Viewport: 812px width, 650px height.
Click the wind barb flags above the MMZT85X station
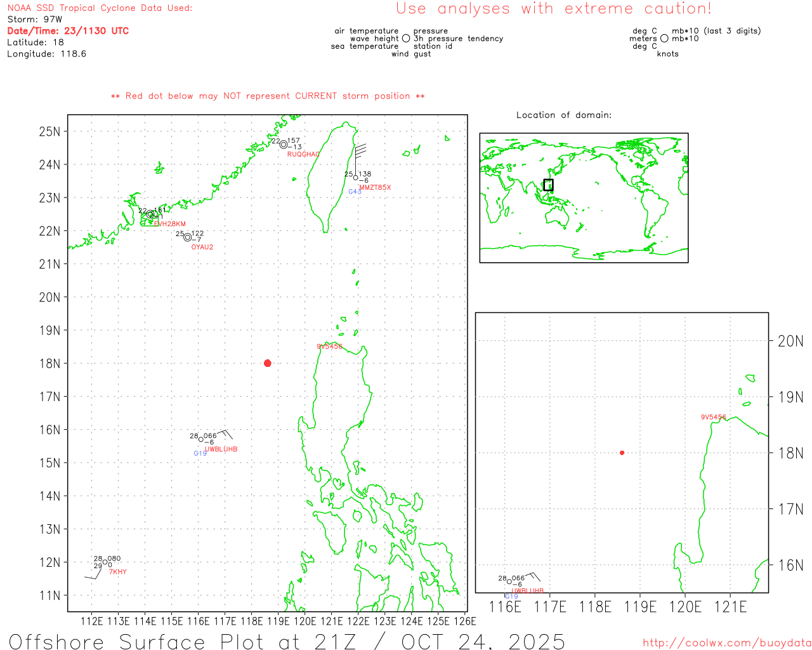point(360,150)
